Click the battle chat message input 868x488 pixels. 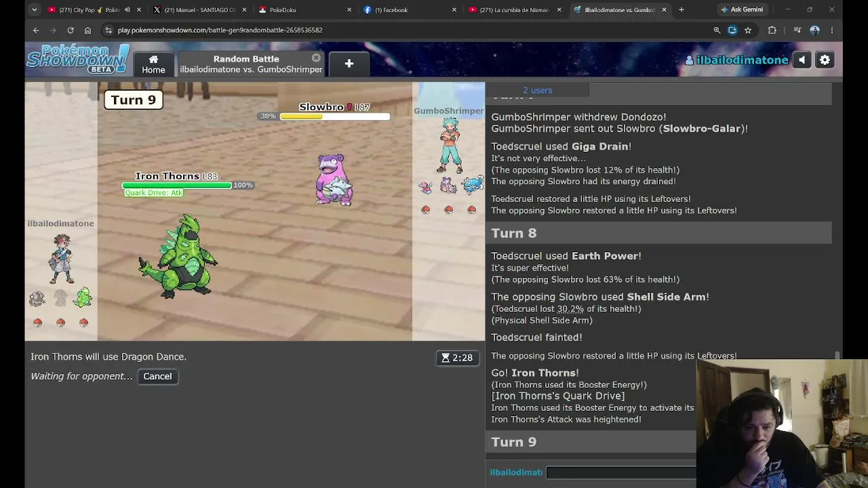(621, 472)
